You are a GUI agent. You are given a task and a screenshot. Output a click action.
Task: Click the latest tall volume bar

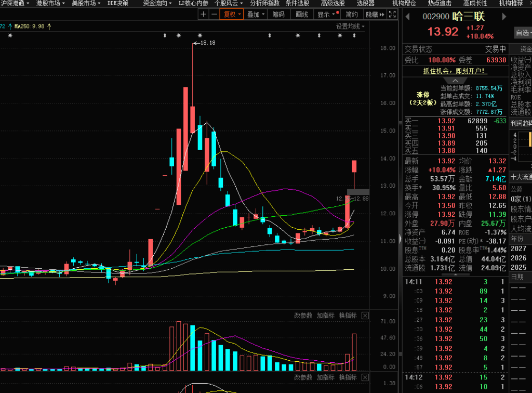354,352
